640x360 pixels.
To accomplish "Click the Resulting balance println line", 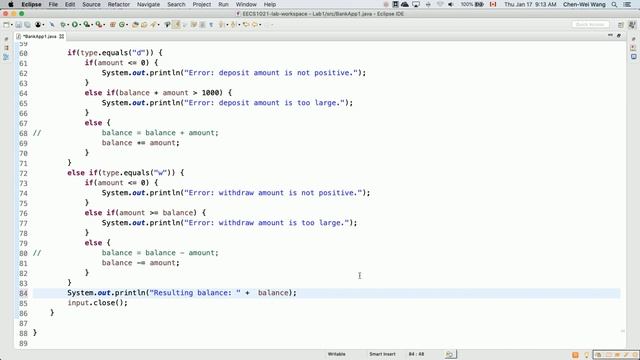I will pyautogui.click(x=182, y=293).
